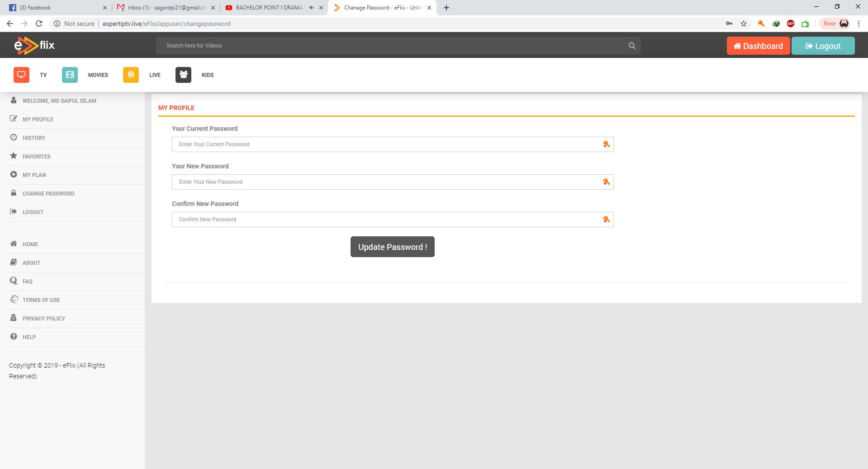Viewport: 868px width, 469px height.
Task: Open the Live play icon
Action: point(131,75)
